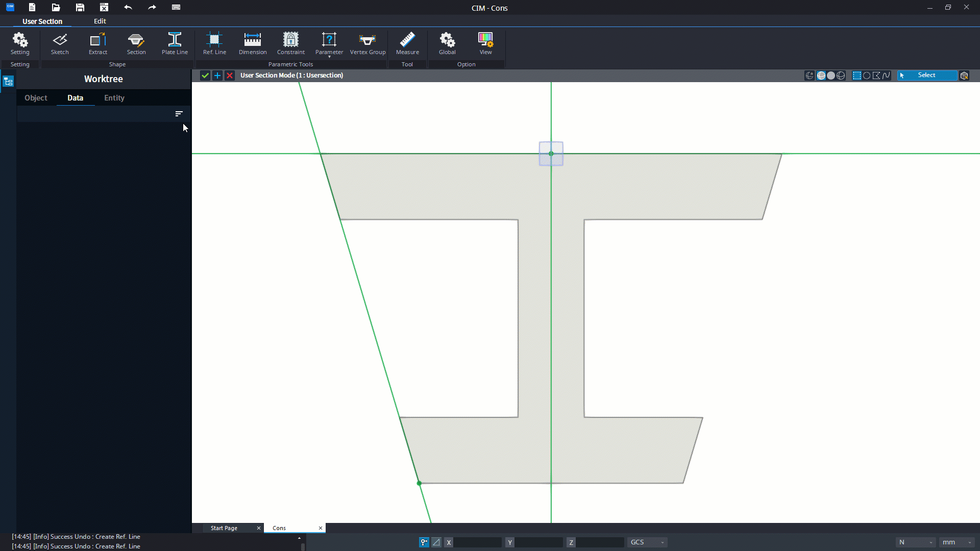Open the N force unit dropdown
This screenshot has width=980, height=551.
[916, 542]
